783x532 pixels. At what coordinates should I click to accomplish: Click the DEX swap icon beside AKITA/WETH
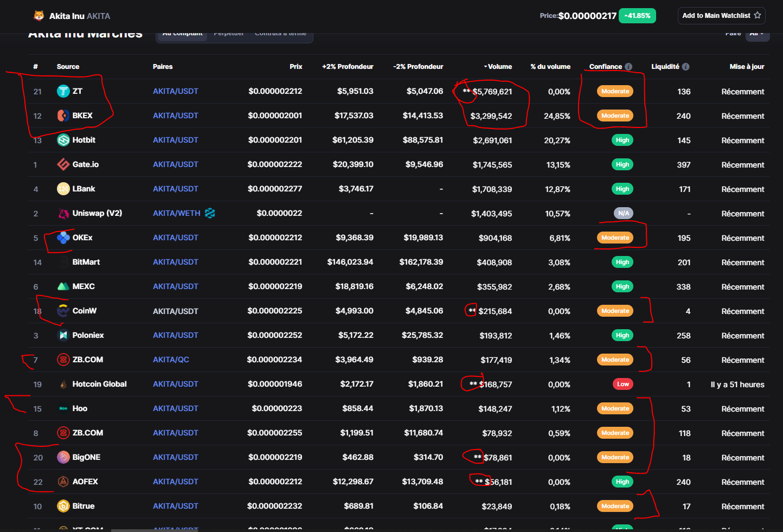click(210, 213)
